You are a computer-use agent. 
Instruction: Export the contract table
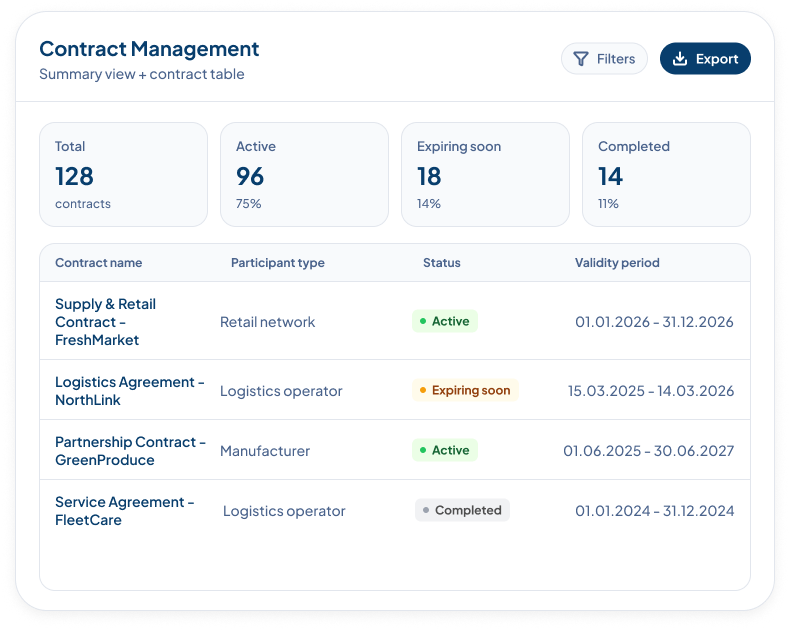click(x=705, y=58)
